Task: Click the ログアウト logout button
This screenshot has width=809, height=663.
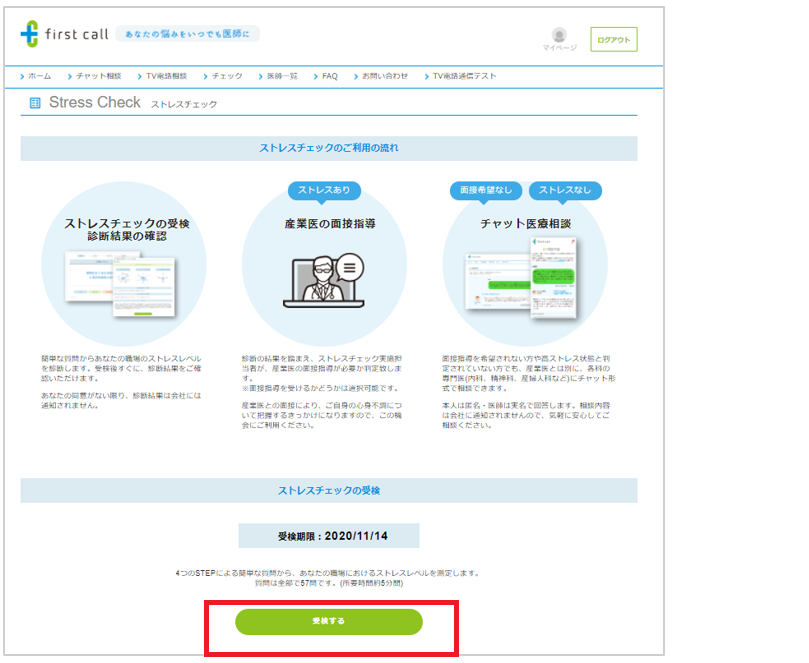Action: pyautogui.click(x=613, y=39)
